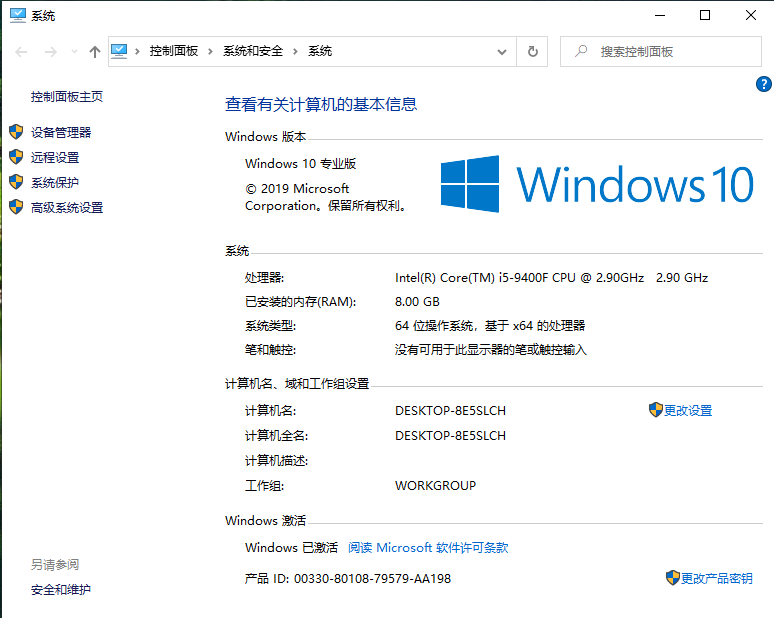
Task: Click 更改设置 link next to computer name
Action: [x=688, y=411]
